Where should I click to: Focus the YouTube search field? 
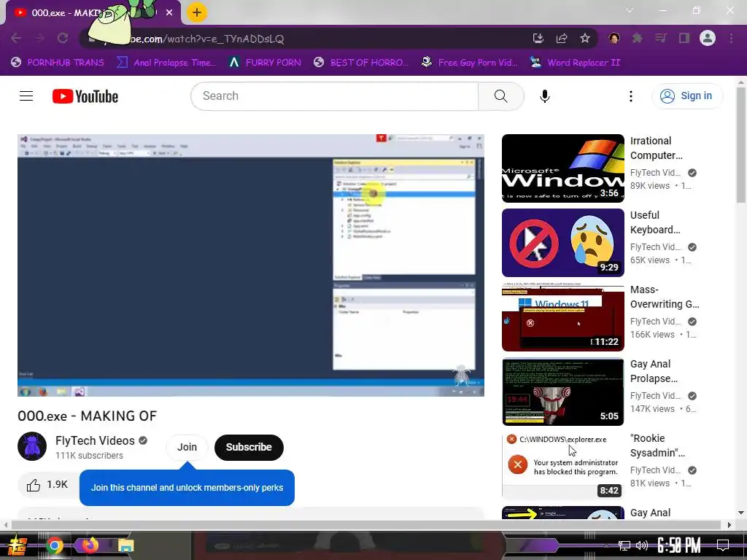(x=334, y=96)
